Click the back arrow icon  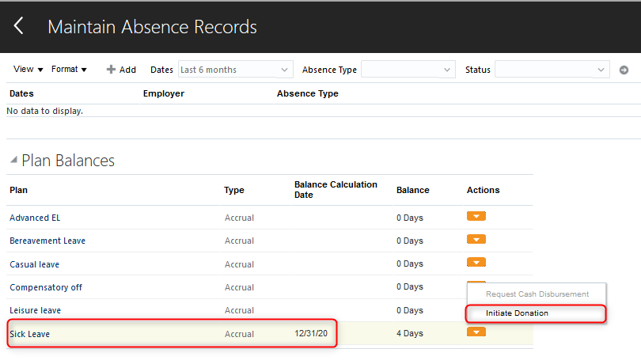click(18, 26)
